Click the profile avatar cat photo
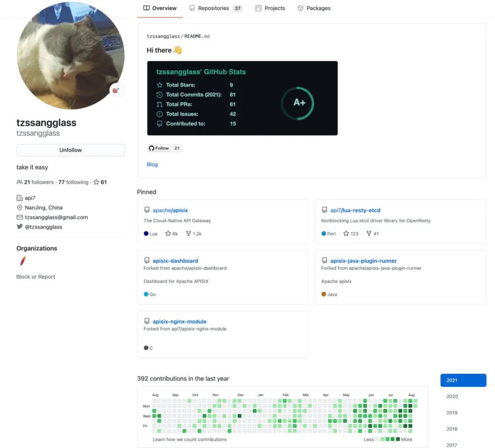 point(71,55)
